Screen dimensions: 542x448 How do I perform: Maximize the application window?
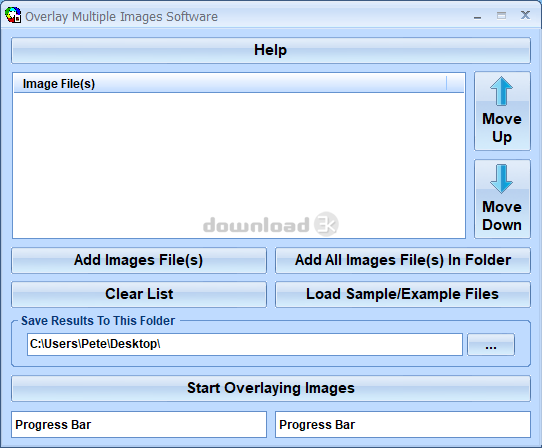[x=501, y=16]
